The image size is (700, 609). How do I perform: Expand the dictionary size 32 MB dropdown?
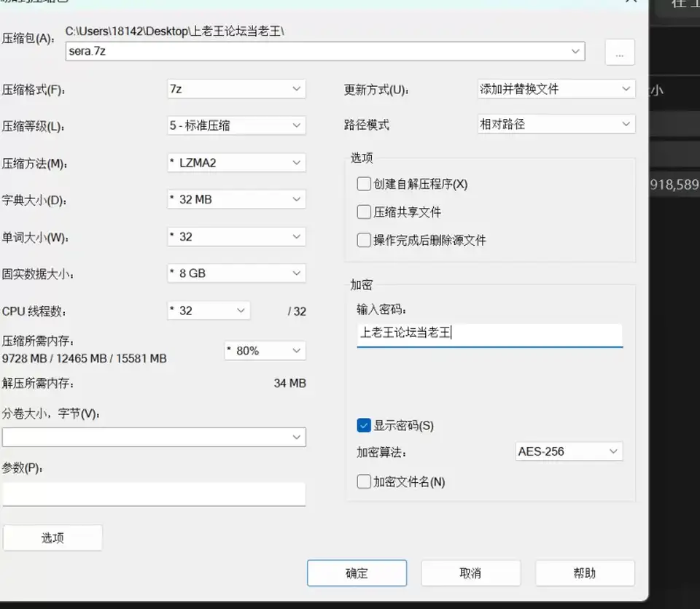(236, 200)
